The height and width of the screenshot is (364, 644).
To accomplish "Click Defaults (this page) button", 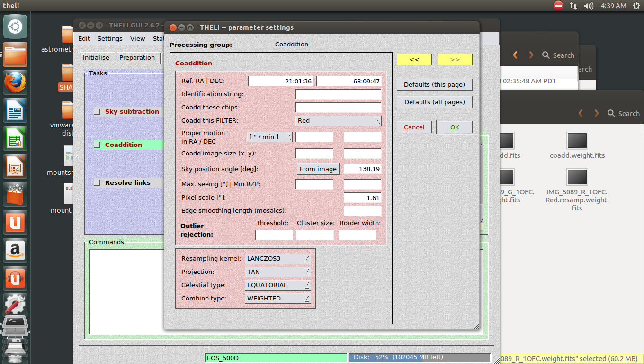I will tap(434, 85).
